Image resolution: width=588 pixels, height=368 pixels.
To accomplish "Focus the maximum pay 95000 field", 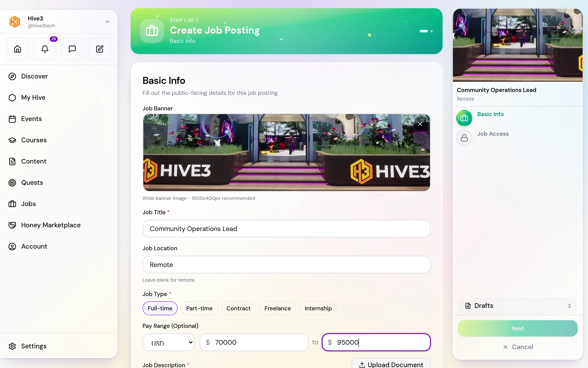I will (x=376, y=342).
